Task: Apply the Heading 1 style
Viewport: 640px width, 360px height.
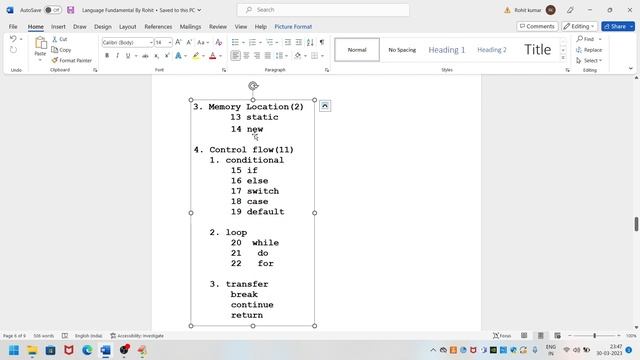Action: point(447,50)
